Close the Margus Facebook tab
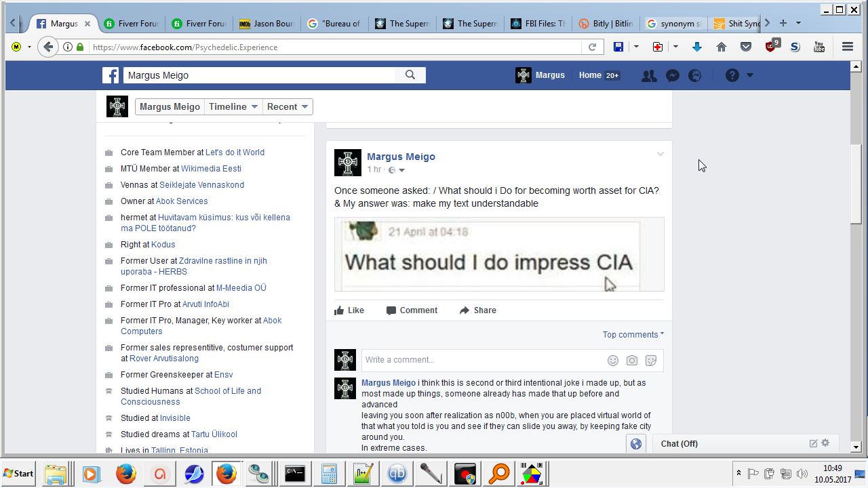This screenshot has height=488, width=868. click(x=87, y=24)
